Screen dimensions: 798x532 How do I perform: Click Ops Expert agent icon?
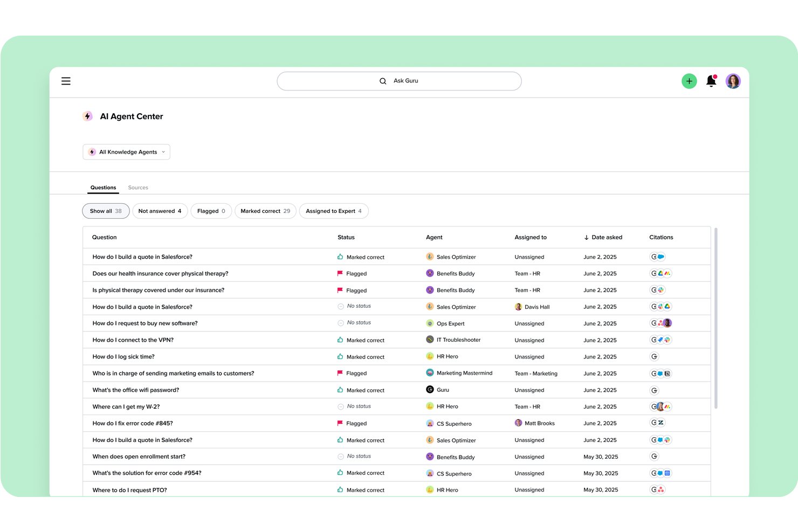point(430,323)
